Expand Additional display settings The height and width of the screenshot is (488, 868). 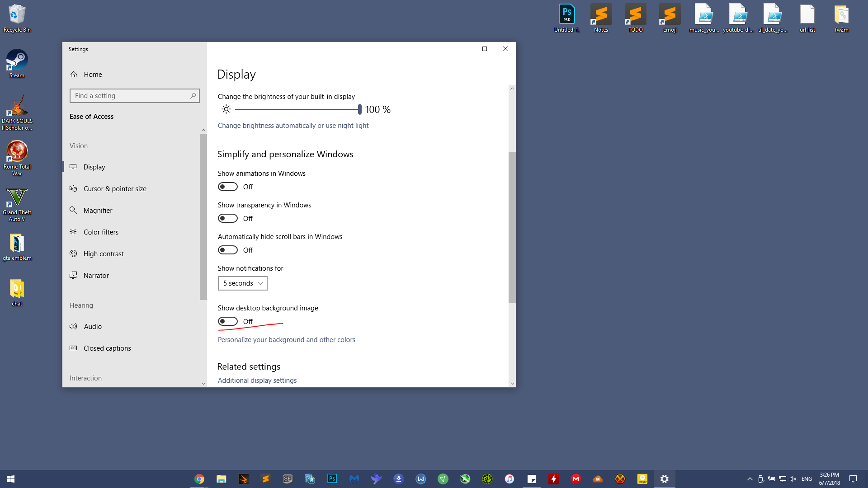[x=257, y=380]
